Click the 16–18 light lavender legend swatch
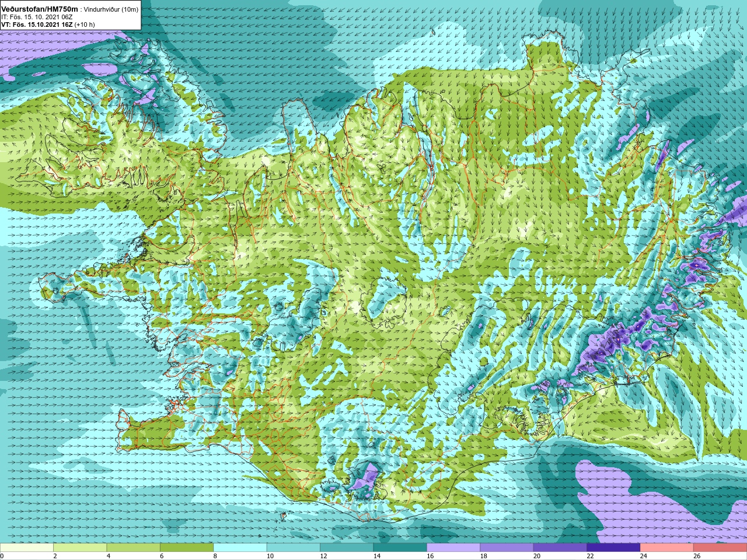747x560 pixels. pyautogui.click(x=453, y=548)
